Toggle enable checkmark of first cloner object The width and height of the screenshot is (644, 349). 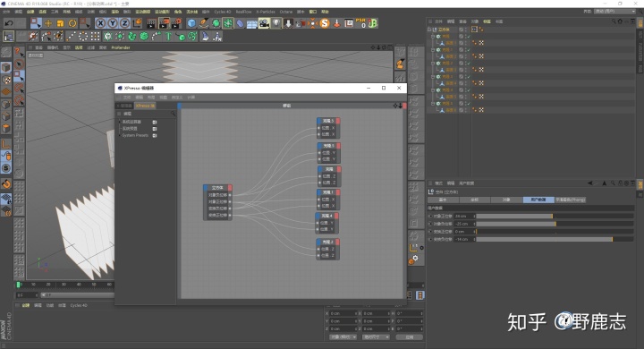coord(468,36)
